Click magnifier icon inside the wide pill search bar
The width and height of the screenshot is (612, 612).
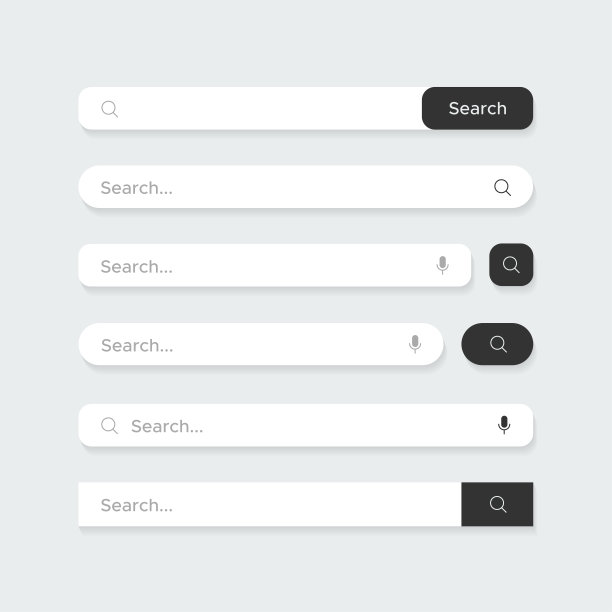point(503,187)
